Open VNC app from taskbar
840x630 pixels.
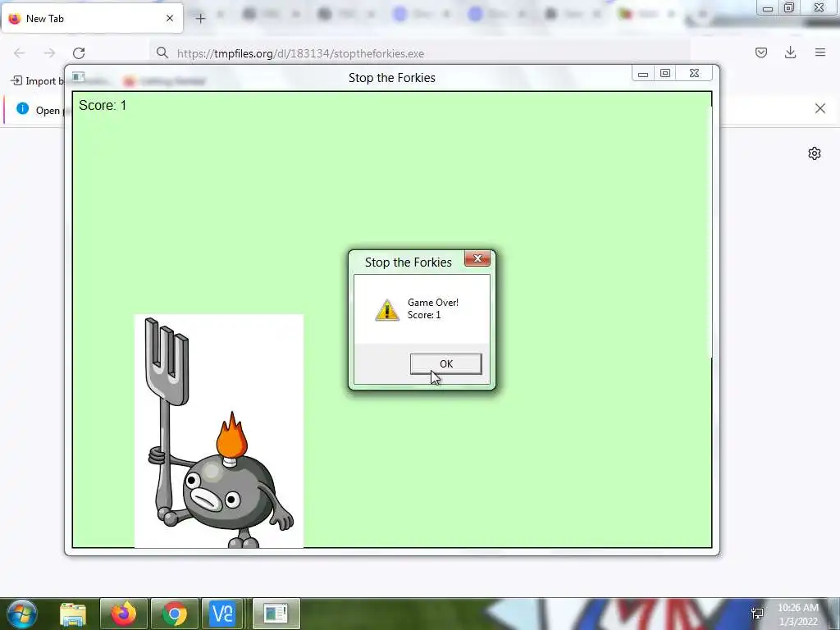click(x=223, y=614)
